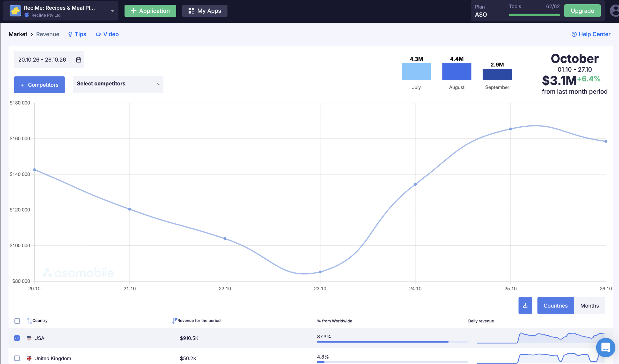Check the United Kingdom row checkbox
The height and width of the screenshot is (364, 619).
[x=17, y=358]
